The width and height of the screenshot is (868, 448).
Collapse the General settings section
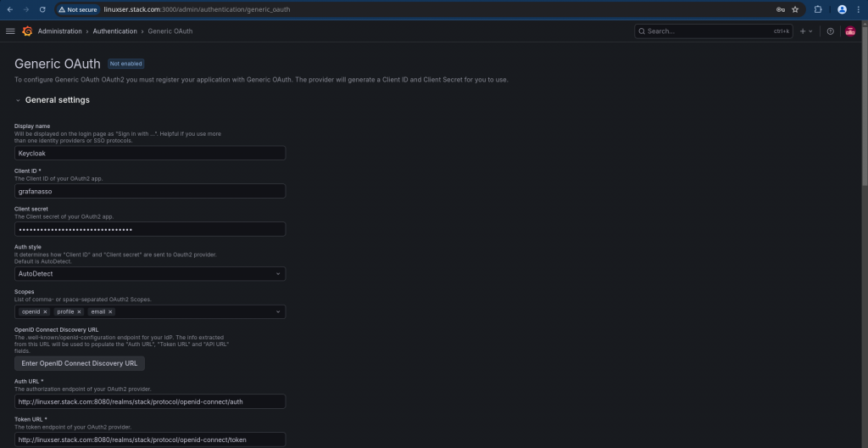pyautogui.click(x=19, y=100)
